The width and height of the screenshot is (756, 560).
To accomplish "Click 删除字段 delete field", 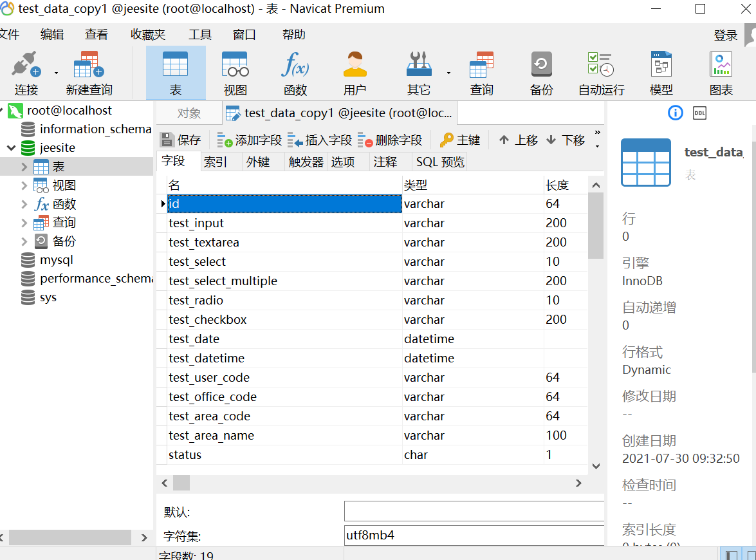I will [389, 140].
